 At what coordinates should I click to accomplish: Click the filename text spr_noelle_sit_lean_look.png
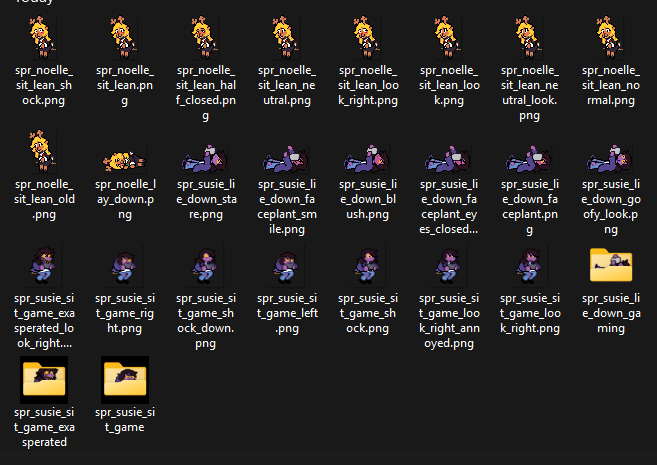point(449,85)
